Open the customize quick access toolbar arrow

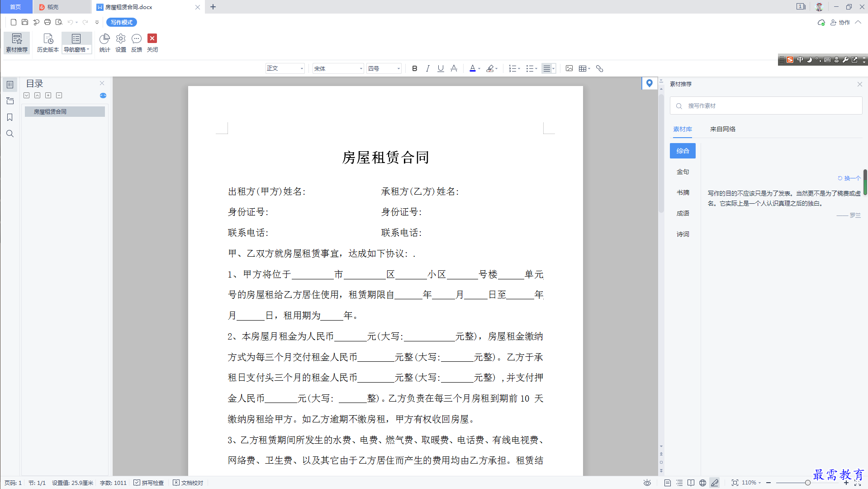(97, 22)
